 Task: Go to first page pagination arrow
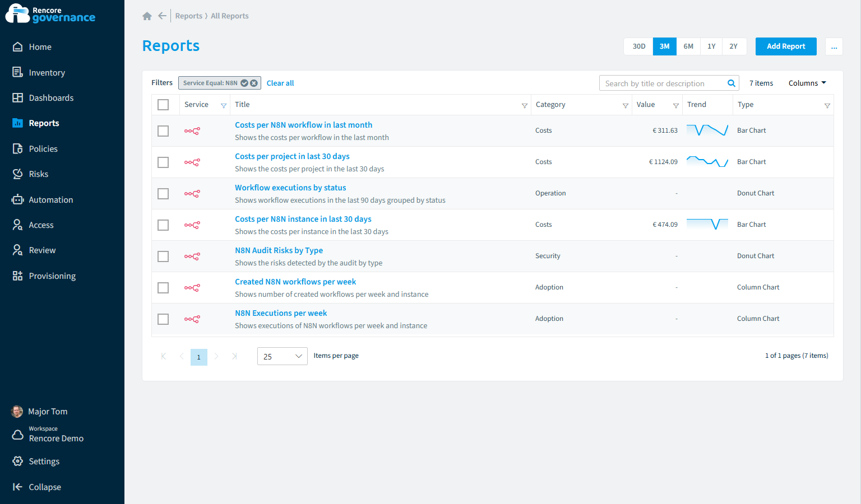pyautogui.click(x=164, y=356)
